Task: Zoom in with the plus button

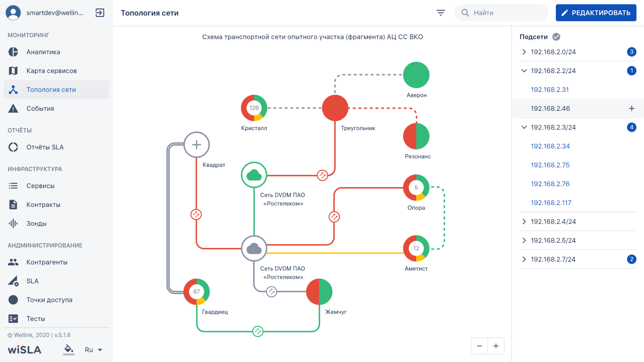Action: click(x=496, y=346)
